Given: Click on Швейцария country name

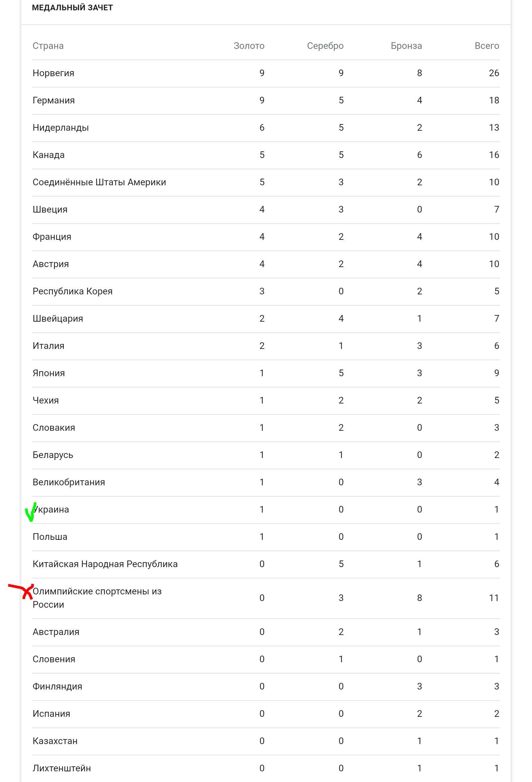Looking at the screenshot, I should pos(58,318).
